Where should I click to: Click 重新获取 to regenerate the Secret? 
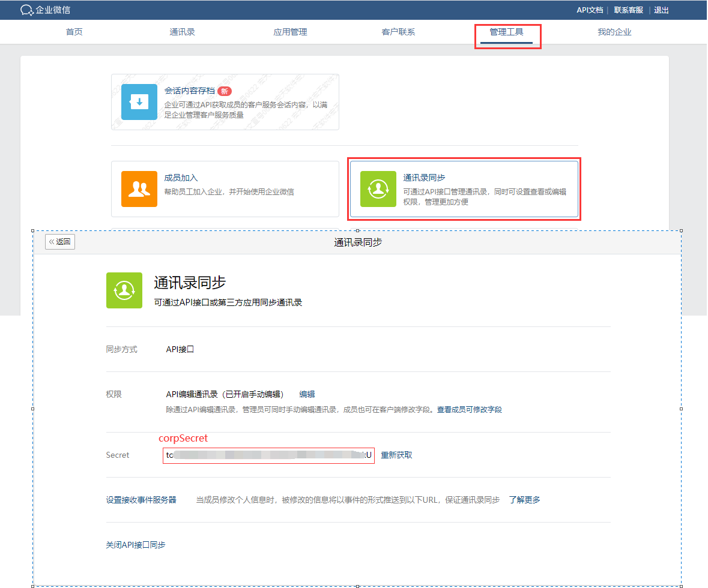click(396, 455)
